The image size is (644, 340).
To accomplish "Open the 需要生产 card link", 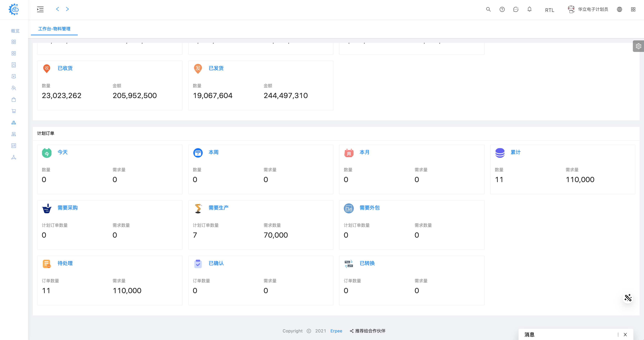I will [x=218, y=208].
